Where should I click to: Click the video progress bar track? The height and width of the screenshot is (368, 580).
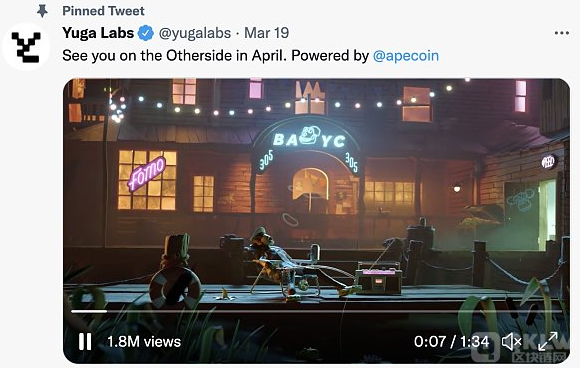tap(317, 311)
